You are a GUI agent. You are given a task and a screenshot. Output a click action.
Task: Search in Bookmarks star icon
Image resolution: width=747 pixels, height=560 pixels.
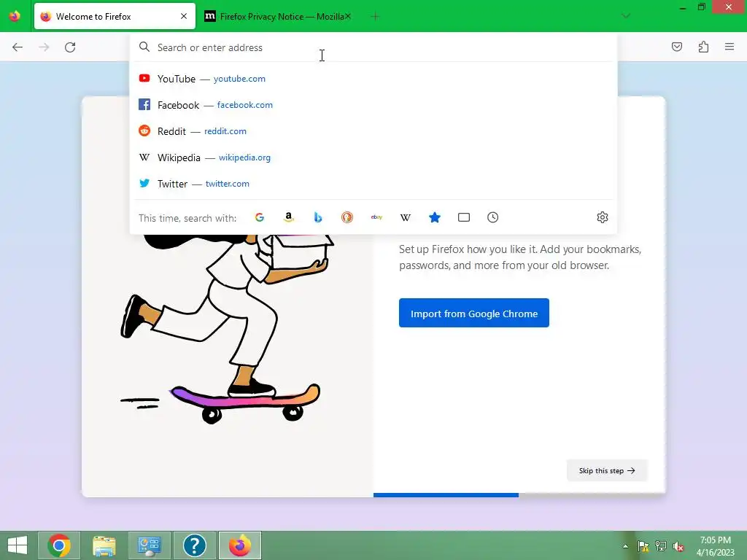tap(435, 217)
